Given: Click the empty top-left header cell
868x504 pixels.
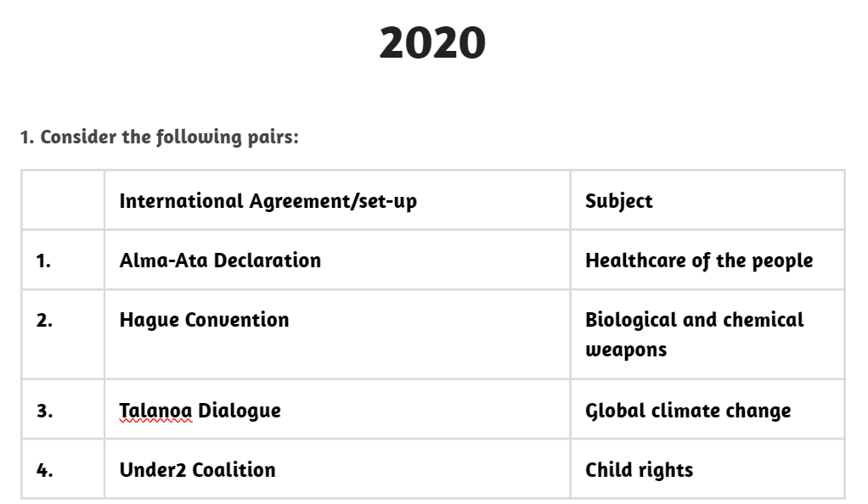Looking at the screenshot, I should click(63, 200).
